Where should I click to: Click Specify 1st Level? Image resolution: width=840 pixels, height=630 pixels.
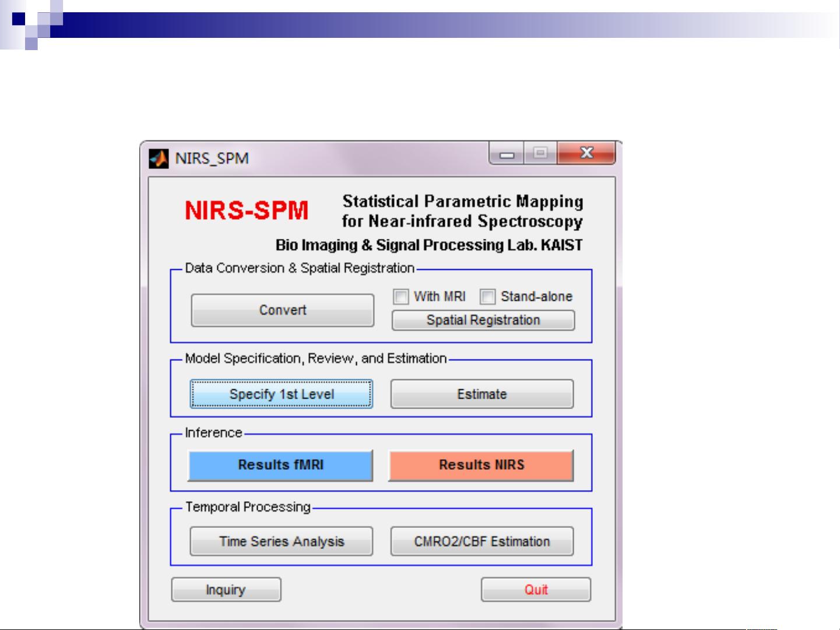point(282,394)
